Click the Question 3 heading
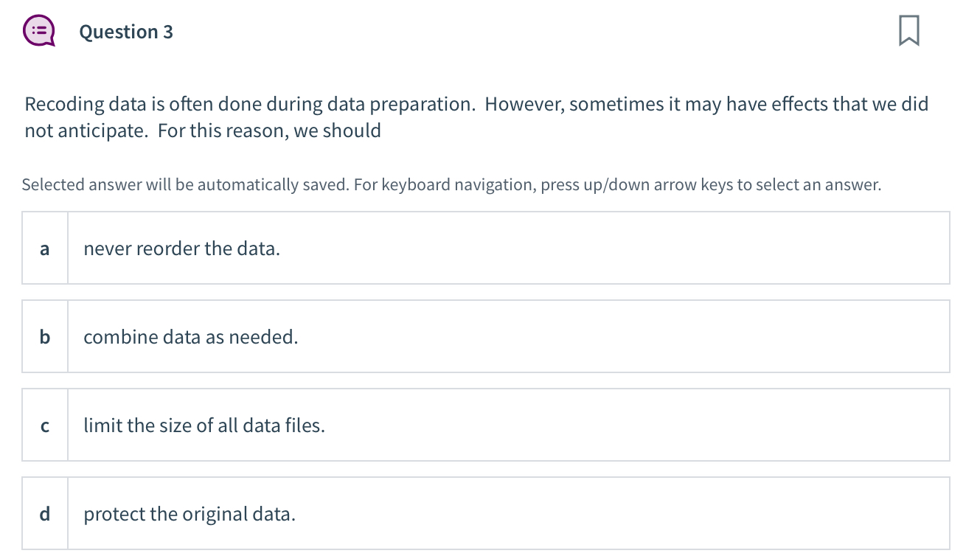 click(x=126, y=32)
